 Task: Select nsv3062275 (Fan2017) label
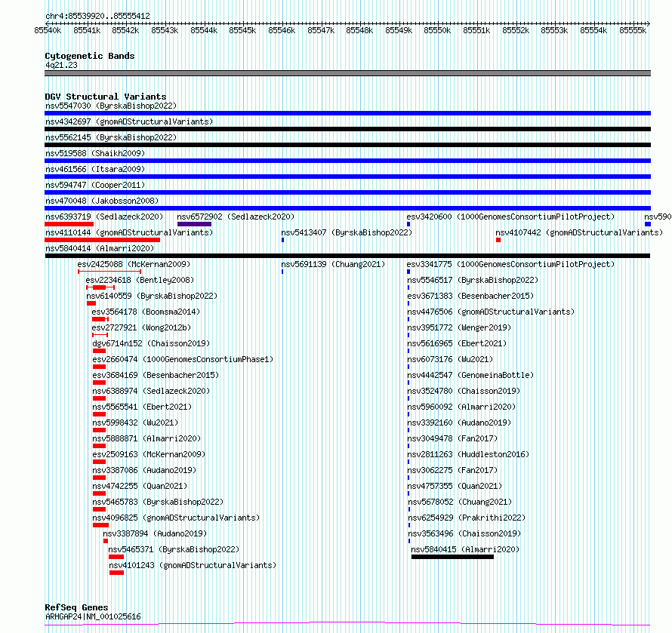(x=452, y=470)
